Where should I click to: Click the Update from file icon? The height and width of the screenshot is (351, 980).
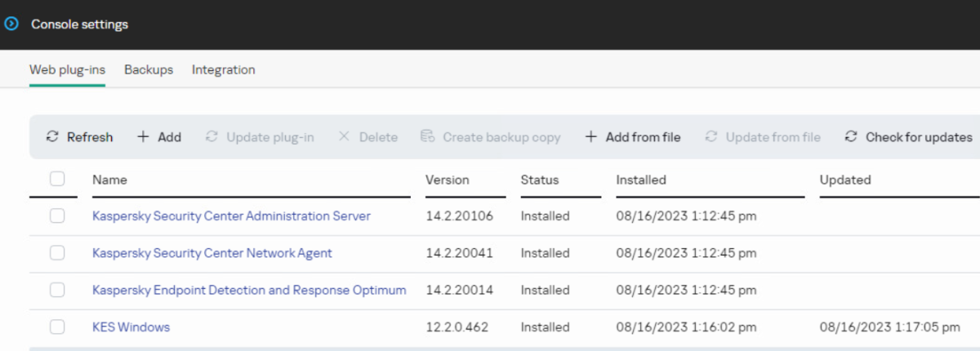tap(711, 137)
